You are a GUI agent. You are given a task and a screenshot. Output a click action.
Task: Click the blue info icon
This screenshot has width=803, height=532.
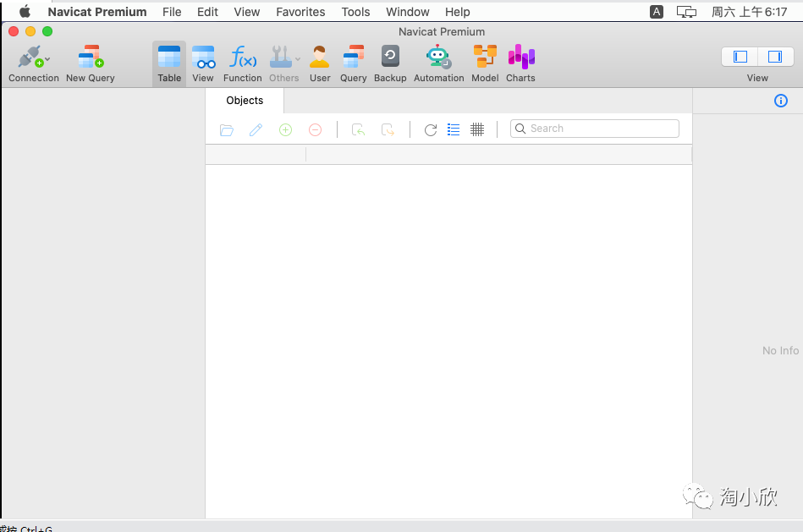click(780, 101)
